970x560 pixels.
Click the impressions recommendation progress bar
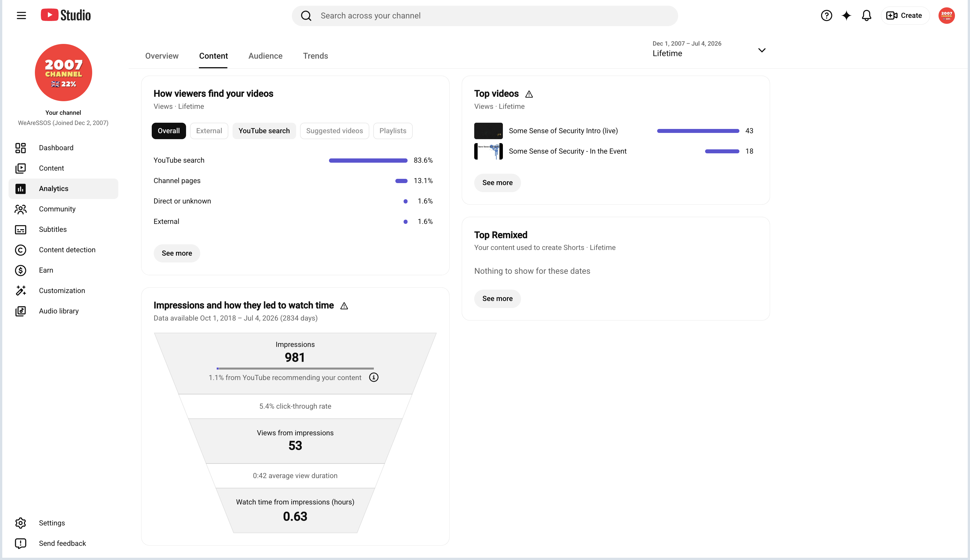point(295,368)
